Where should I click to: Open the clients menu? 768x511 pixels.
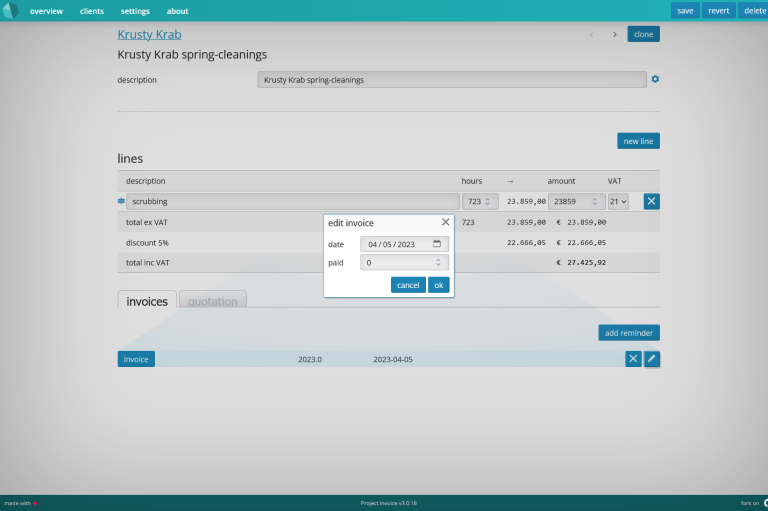click(x=92, y=11)
